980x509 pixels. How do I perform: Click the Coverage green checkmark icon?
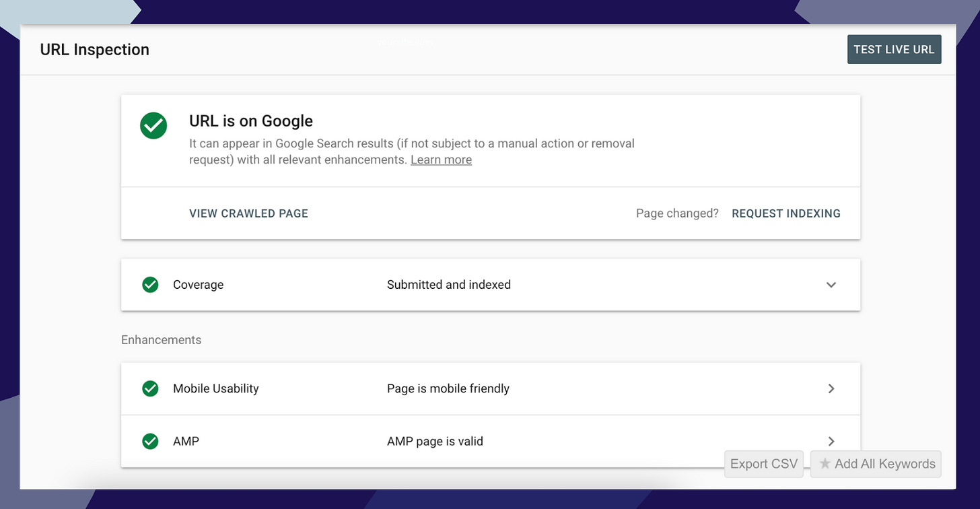[x=150, y=285]
